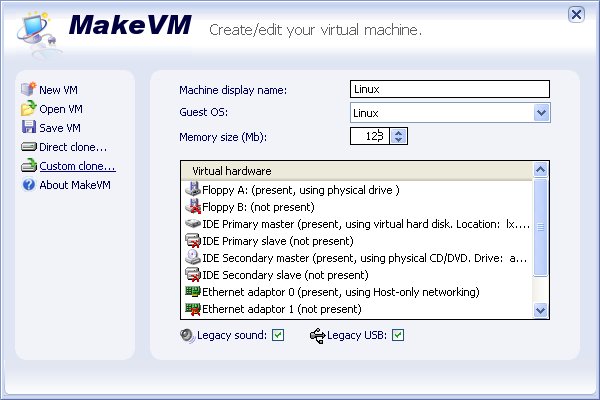This screenshot has width=600, height=400.
Task: Click the New VM icon
Action: [x=28, y=89]
